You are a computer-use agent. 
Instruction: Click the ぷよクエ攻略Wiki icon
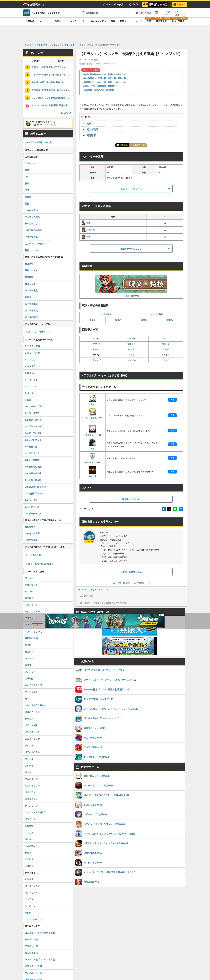click(79, 795)
